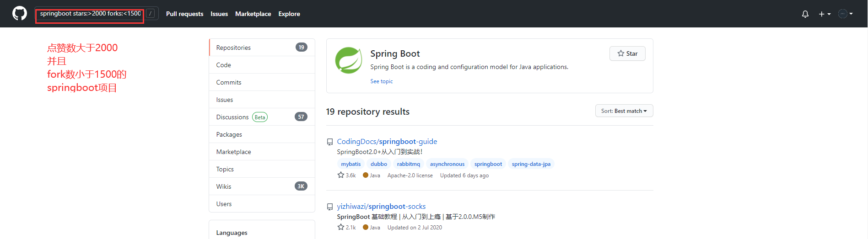
Task: Click the Beta badge on Discussions
Action: click(260, 117)
